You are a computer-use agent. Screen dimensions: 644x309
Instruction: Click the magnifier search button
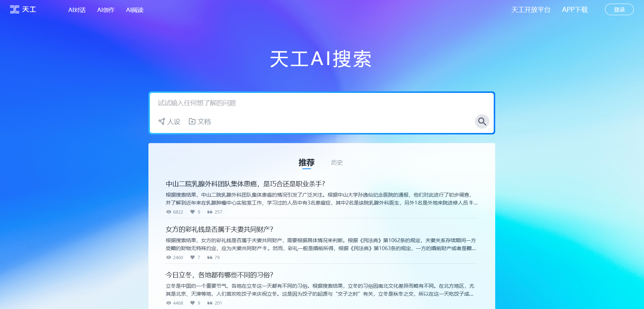[482, 121]
